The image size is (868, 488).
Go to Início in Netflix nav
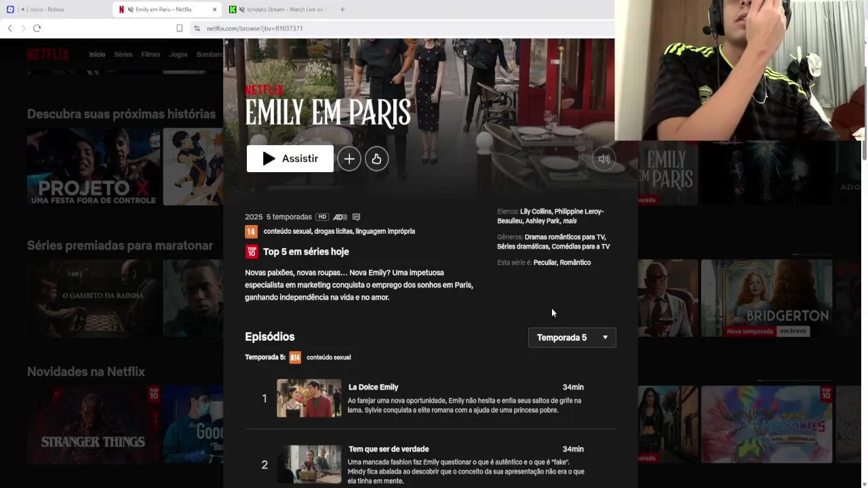click(x=97, y=54)
